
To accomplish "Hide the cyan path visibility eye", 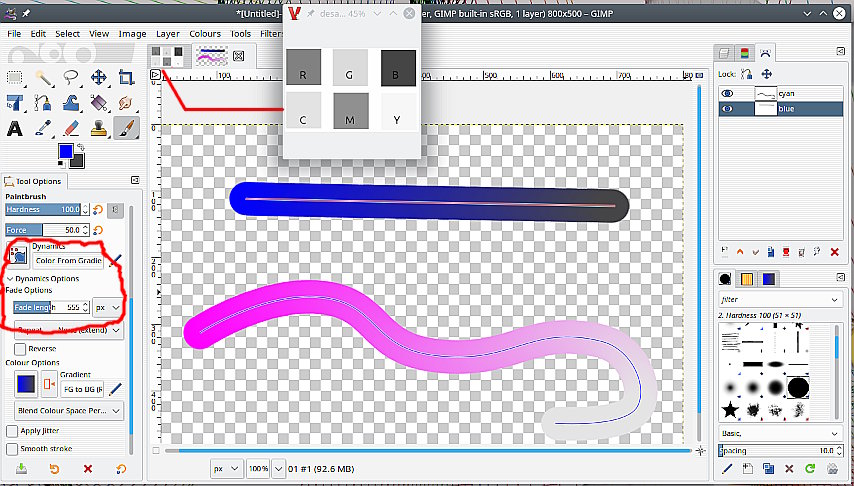I will [727, 94].
